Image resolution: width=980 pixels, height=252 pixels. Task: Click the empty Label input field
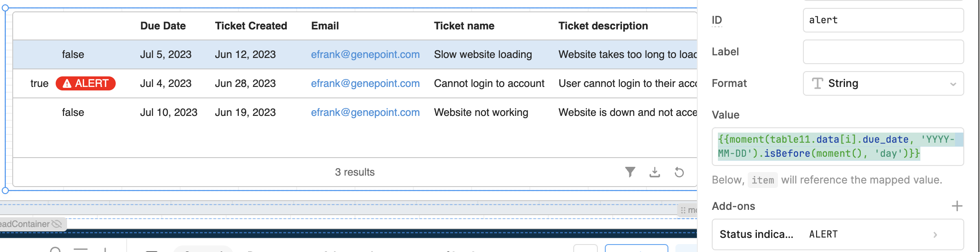click(x=883, y=52)
